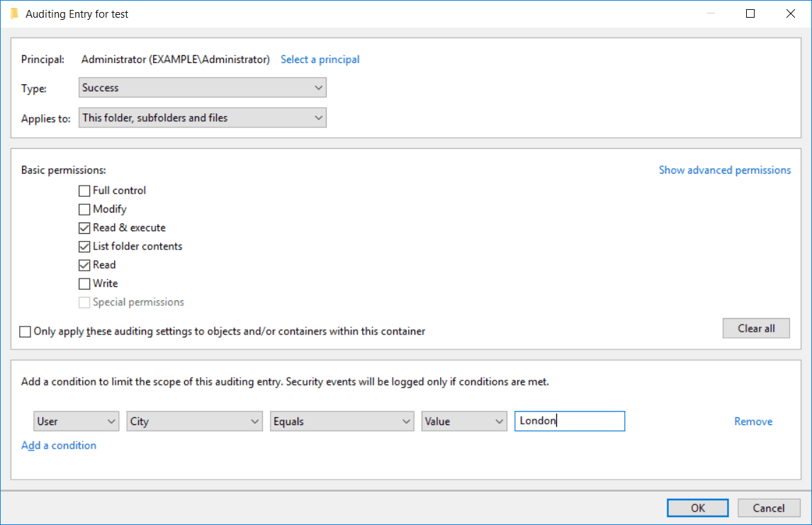Viewport: 812px width, 525px height.
Task: Minimize the Auditing Entry window
Action: pos(711,13)
